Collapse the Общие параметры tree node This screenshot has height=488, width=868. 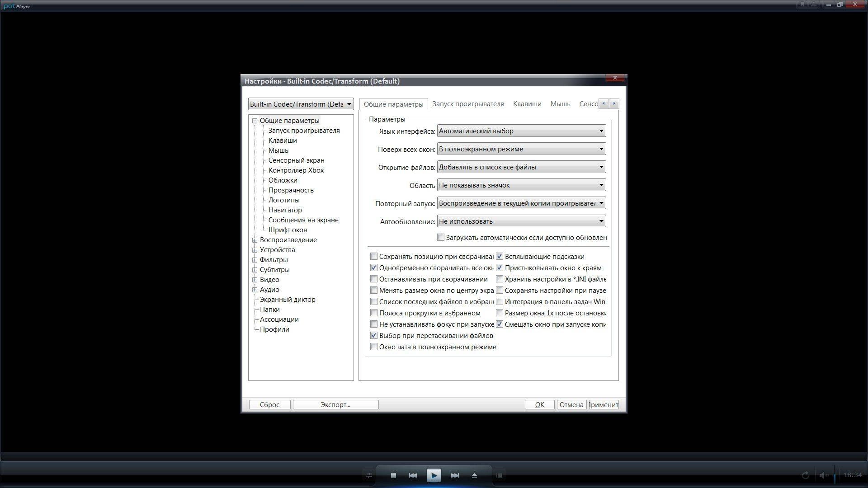[255, 121]
